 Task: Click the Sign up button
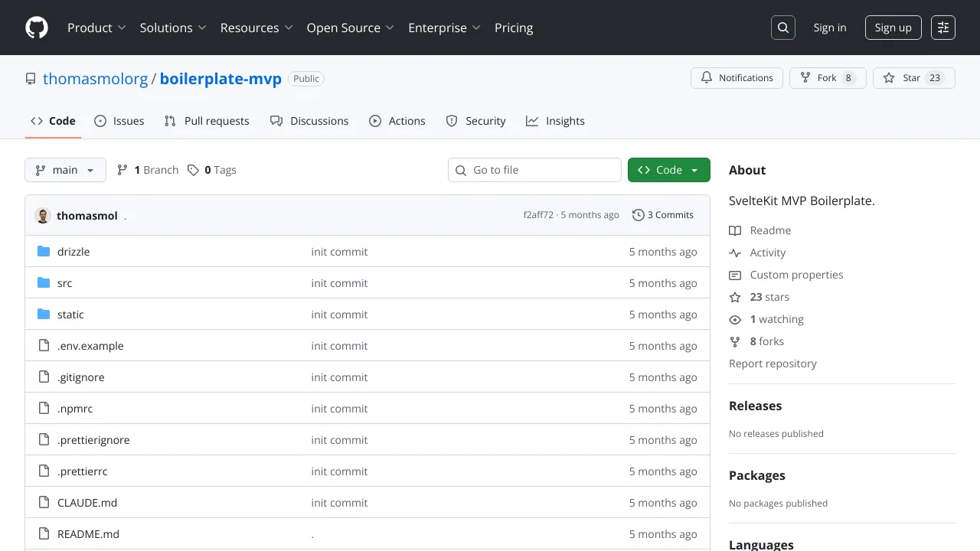click(893, 28)
